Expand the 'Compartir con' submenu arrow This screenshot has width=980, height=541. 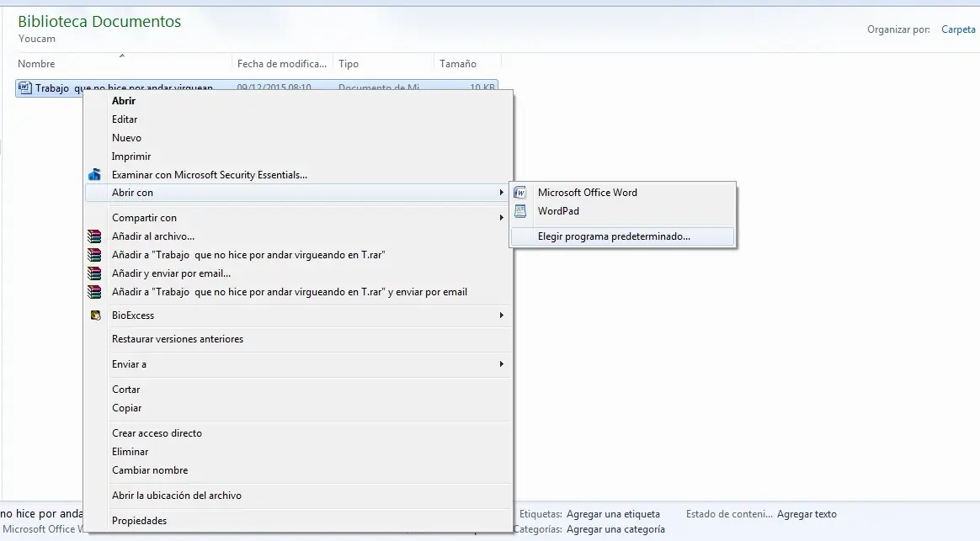click(x=501, y=217)
